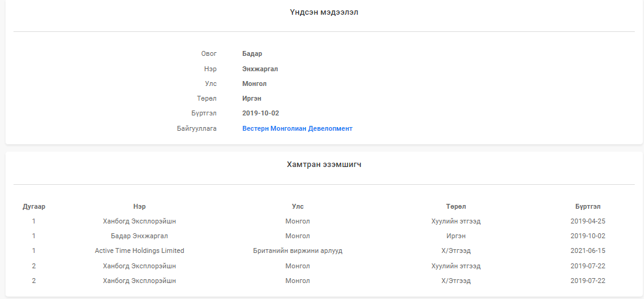Image resolution: width=644 pixels, height=299 pixels.
Task: Click the Бүртгэл column header in co-owners table
Action: [x=588, y=206]
